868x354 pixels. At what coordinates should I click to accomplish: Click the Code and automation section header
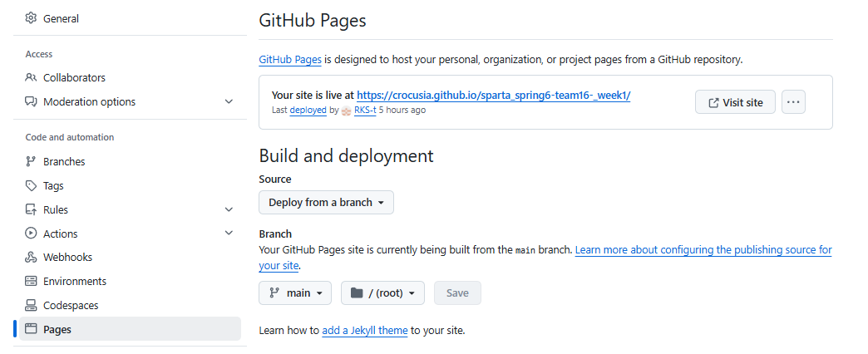click(x=70, y=137)
